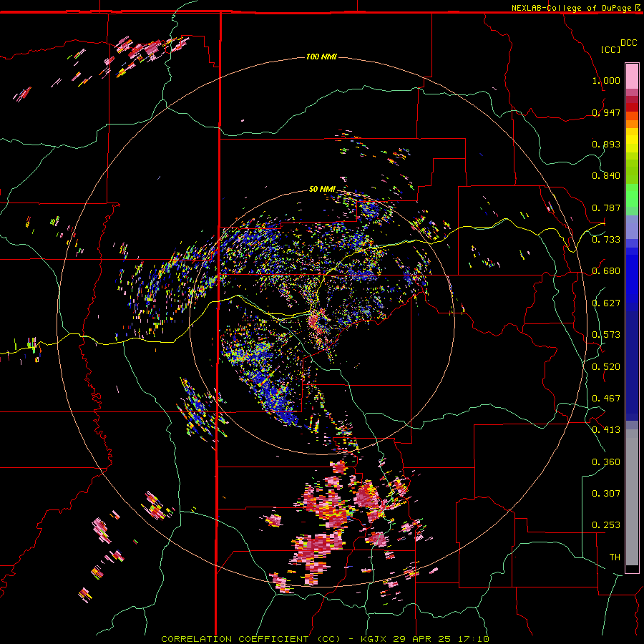Click the DCC label above the color bar
Viewport: 644px width, 644px height.
pyautogui.click(x=628, y=43)
